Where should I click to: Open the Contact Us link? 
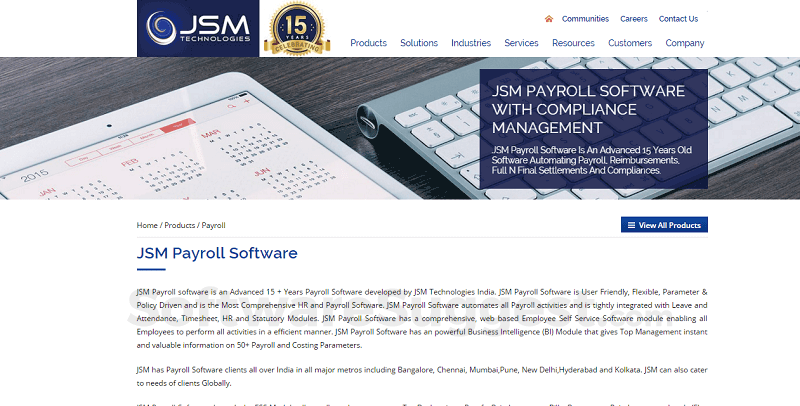tap(678, 19)
